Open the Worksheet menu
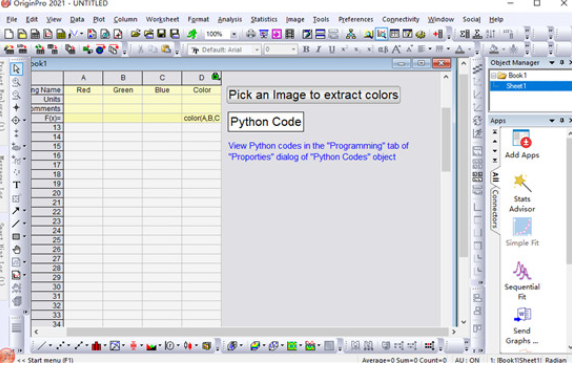The image size is (572, 365). coord(162,19)
